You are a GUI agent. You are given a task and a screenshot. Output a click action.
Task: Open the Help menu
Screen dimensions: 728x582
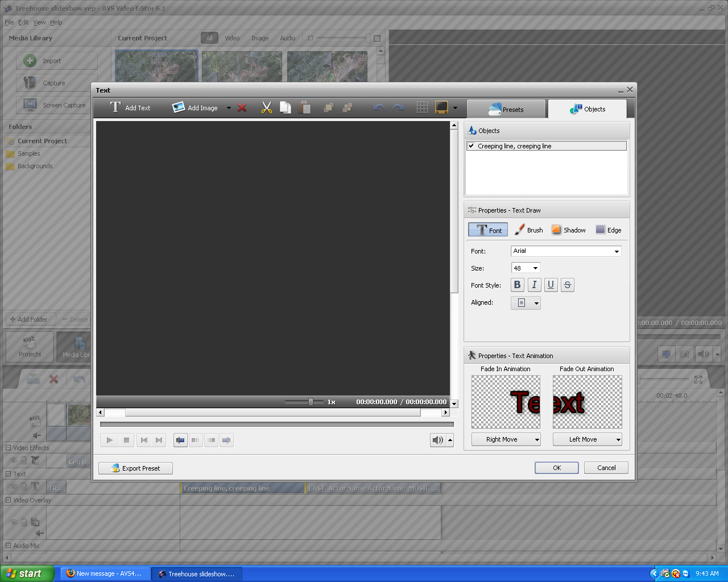pos(56,22)
